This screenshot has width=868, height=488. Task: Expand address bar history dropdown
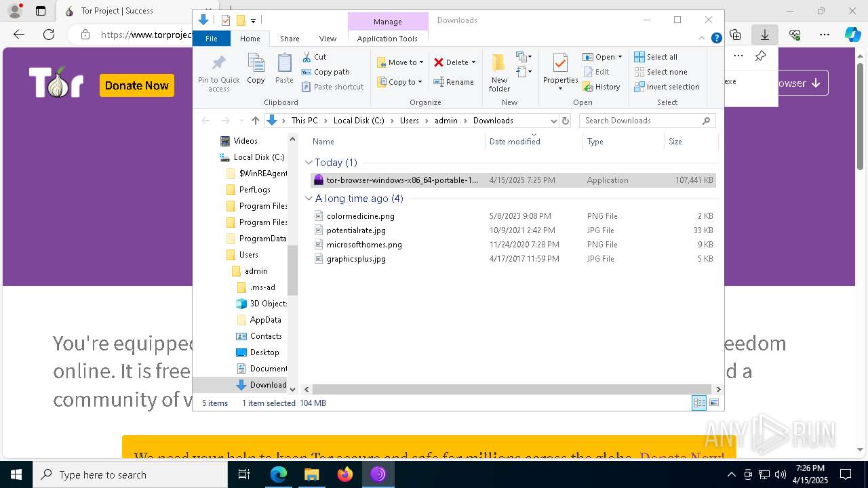(x=554, y=121)
